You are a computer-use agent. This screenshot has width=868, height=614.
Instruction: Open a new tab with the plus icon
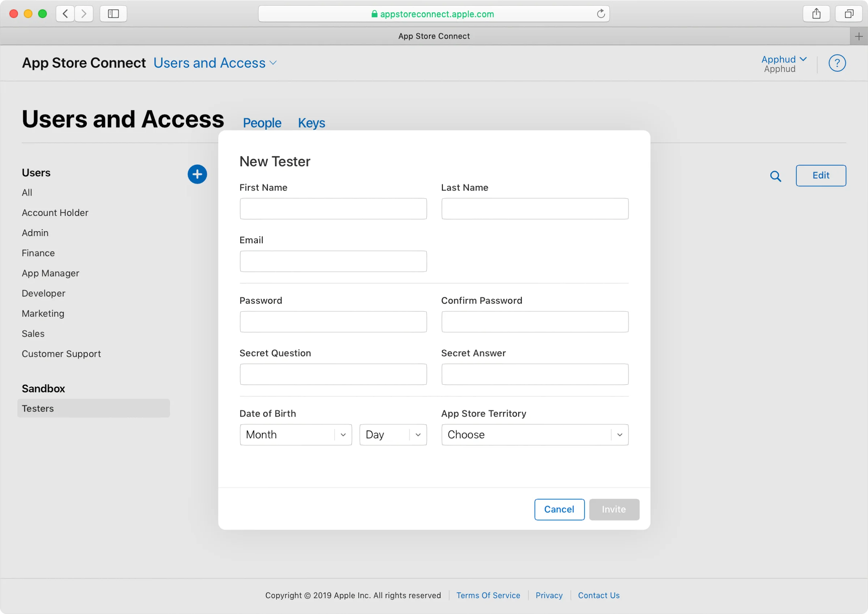859,36
